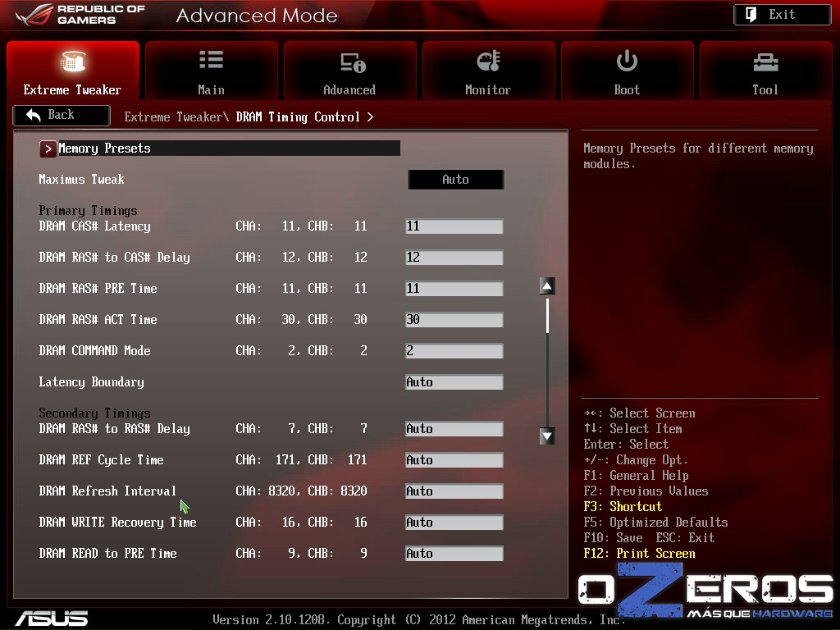Viewport: 840px width, 630px height.
Task: Click the DRAM Refresh Interval field
Action: 454,491
